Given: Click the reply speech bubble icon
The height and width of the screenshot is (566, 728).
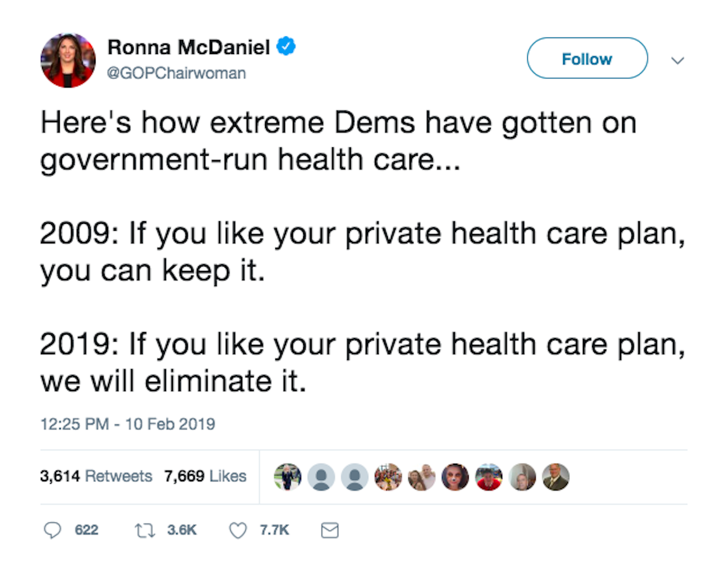Looking at the screenshot, I should (52, 530).
